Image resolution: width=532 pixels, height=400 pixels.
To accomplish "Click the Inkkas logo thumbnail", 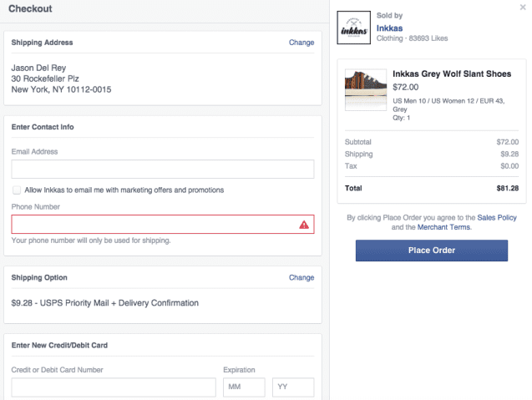I will tap(353, 28).
